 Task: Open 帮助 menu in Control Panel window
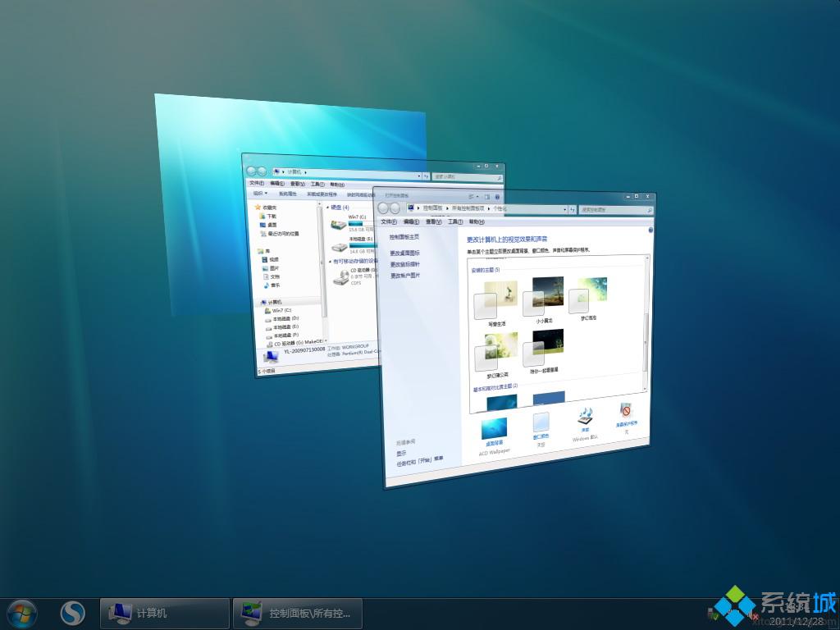pos(477,221)
